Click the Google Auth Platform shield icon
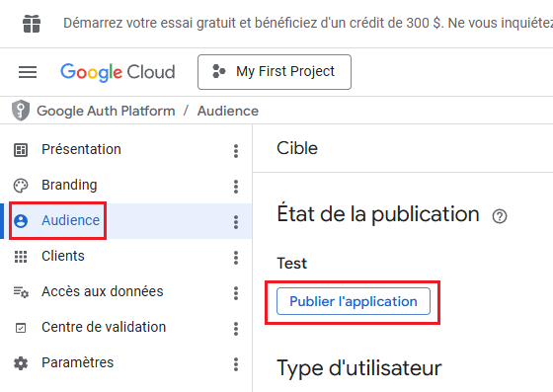Screen dimensions: 553x392 pos(21,111)
